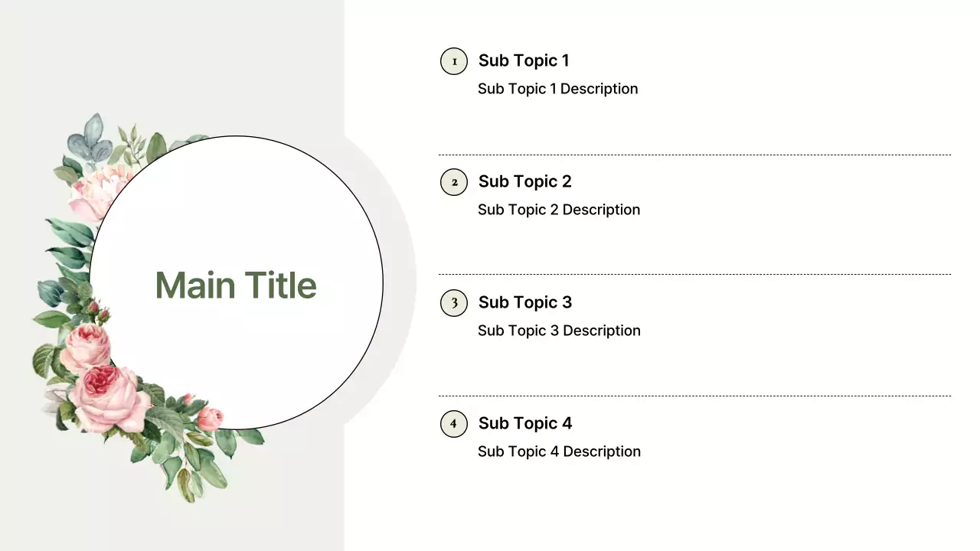
Task: Click the number 1 circle badge
Action: [454, 61]
